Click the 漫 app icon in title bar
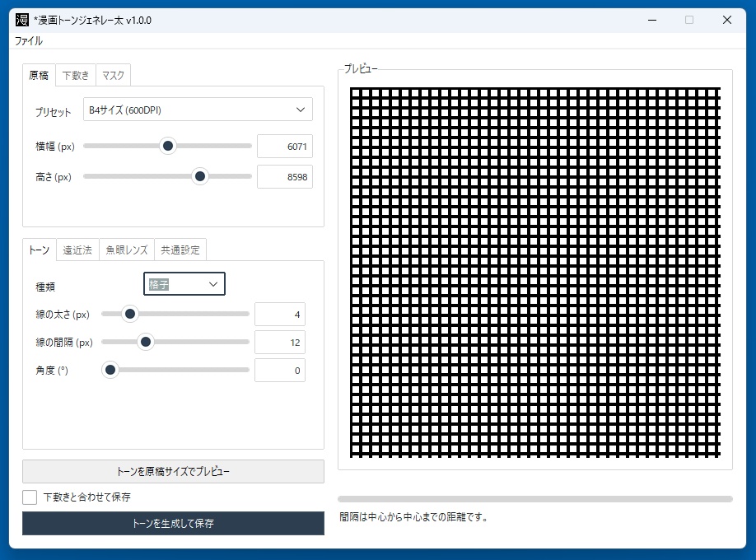Image resolution: width=756 pixels, height=560 pixels. (22, 20)
